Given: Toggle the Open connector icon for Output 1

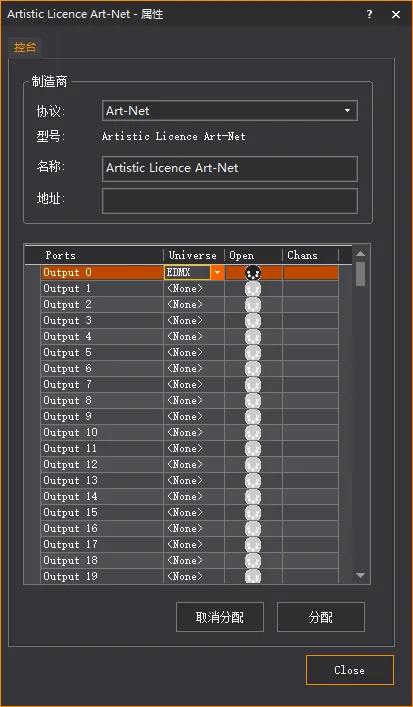Looking at the screenshot, I should pos(253,289).
